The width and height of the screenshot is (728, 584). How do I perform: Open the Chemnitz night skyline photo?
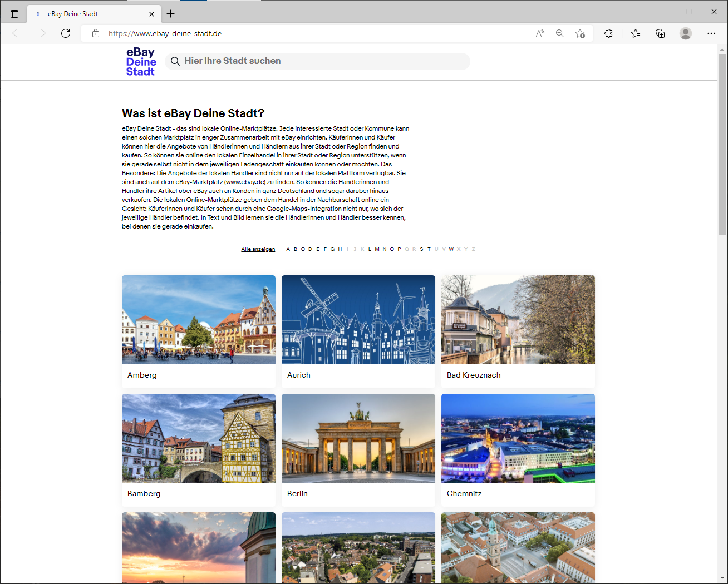(x=518, y=438)
